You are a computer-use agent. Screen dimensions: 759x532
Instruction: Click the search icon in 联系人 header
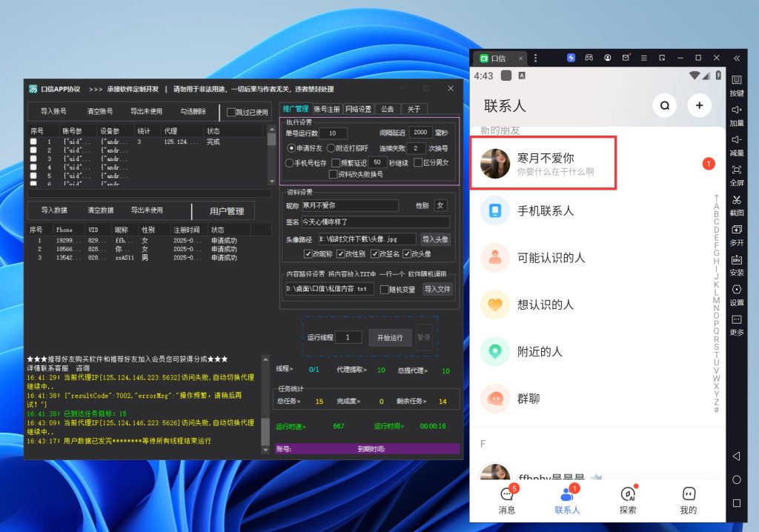[665, 106]
